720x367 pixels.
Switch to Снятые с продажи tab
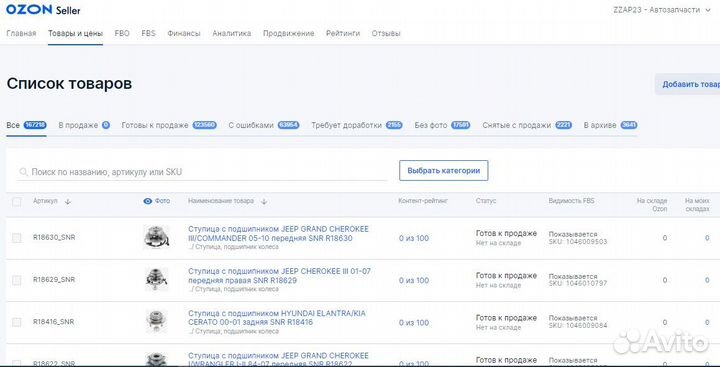click(x=527, y=125)
